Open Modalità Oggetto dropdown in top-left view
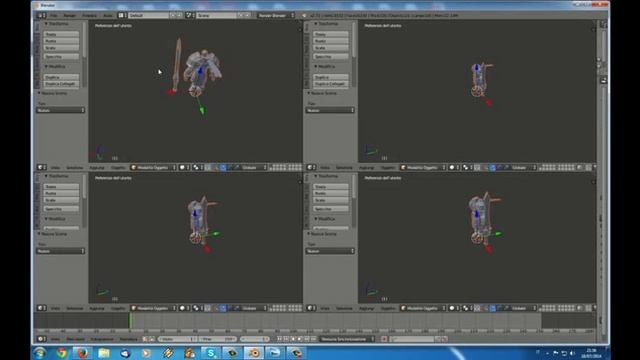Screen dimensions: 640x360 click(x=153, y=167)
